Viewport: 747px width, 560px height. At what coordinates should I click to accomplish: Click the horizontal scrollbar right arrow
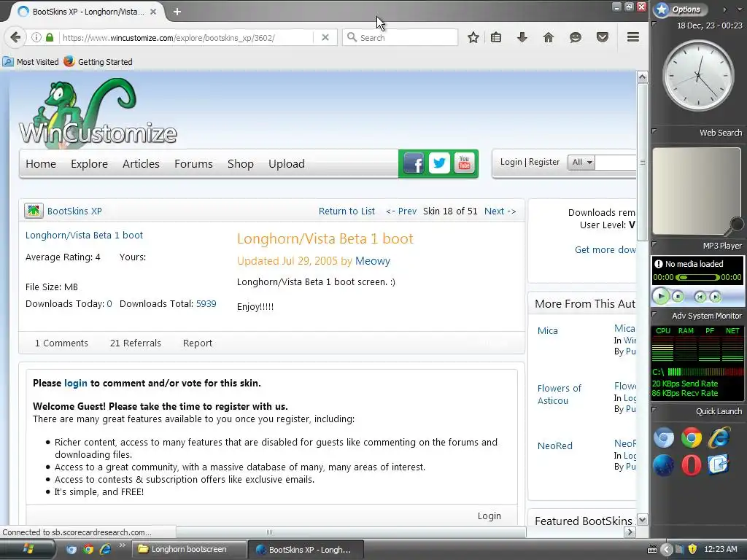(630, 532)
